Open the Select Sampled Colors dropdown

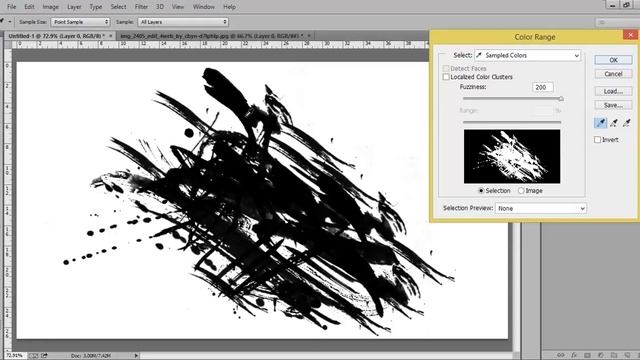click(x=527, y=55)
